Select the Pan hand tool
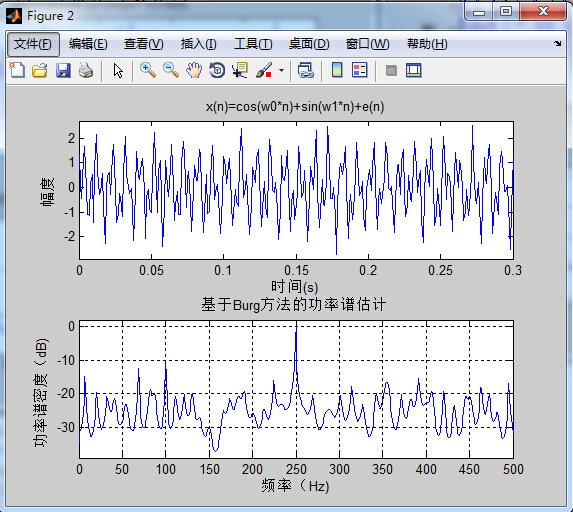 [194, 70]
